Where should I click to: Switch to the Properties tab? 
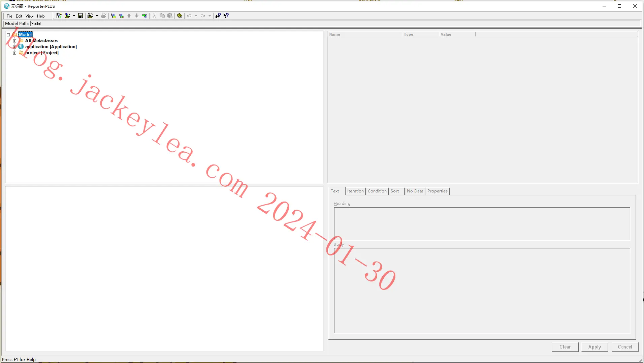point(437,191)
